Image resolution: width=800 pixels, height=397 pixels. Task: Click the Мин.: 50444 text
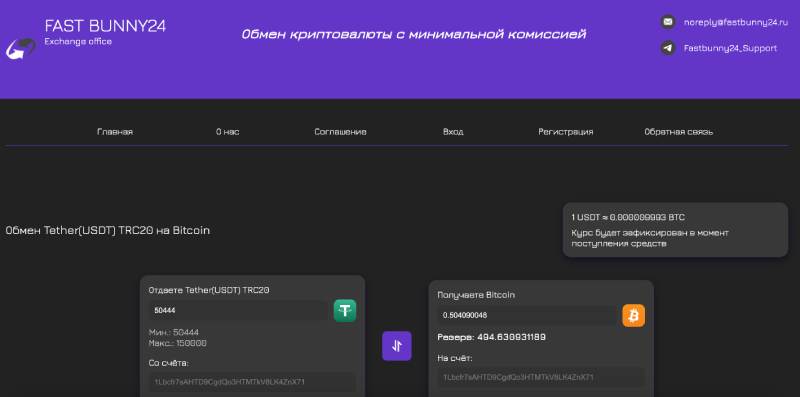point(174,332)
